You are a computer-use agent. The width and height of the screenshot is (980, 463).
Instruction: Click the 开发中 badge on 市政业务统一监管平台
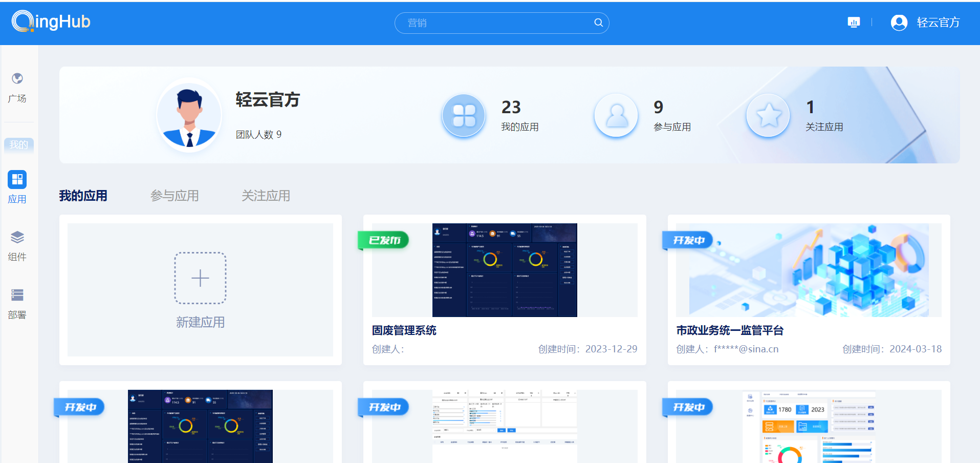point(688,240)
